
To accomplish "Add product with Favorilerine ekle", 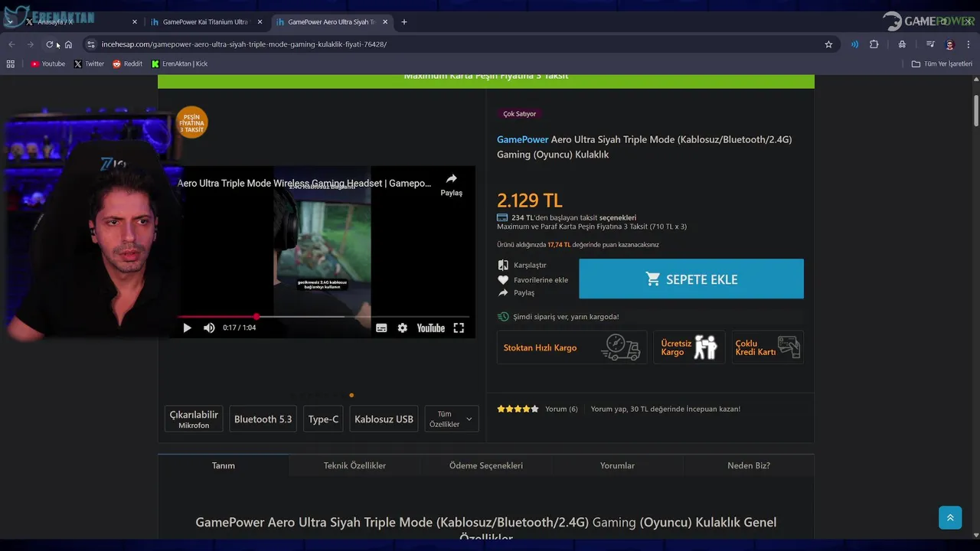I will click(x=533, y=280).
